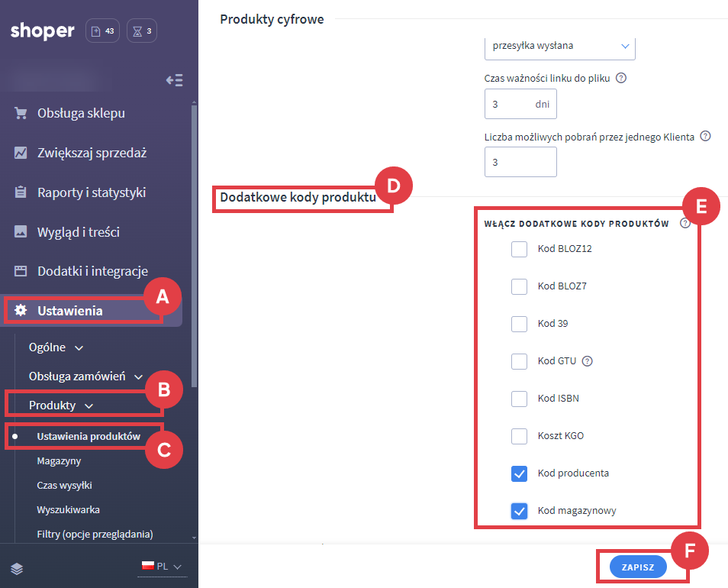Click help icon beside Liczba możliwych pobrań
Viewport: 728px width, 588px height.
tap(705, 137)
